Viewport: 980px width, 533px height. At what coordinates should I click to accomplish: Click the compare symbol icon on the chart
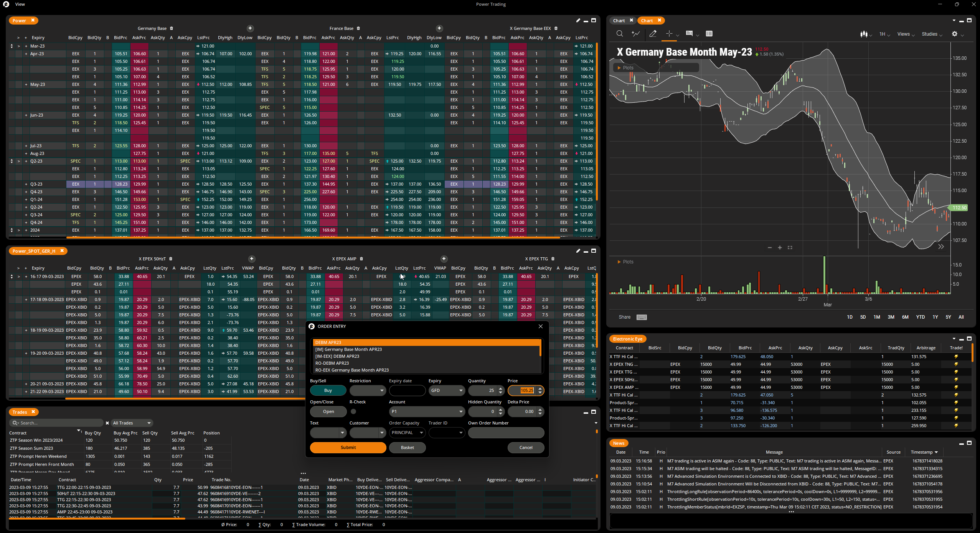[x=635, y=34]
